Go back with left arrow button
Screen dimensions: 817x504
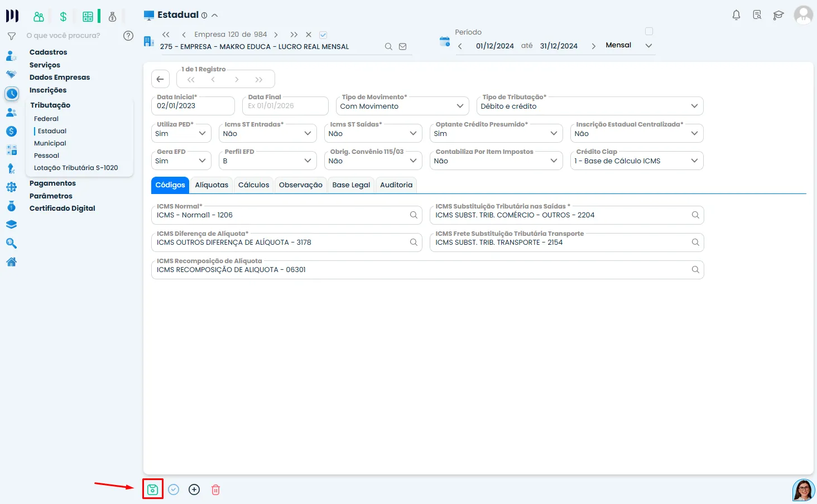pyautogui.click(x=160, y=79)
